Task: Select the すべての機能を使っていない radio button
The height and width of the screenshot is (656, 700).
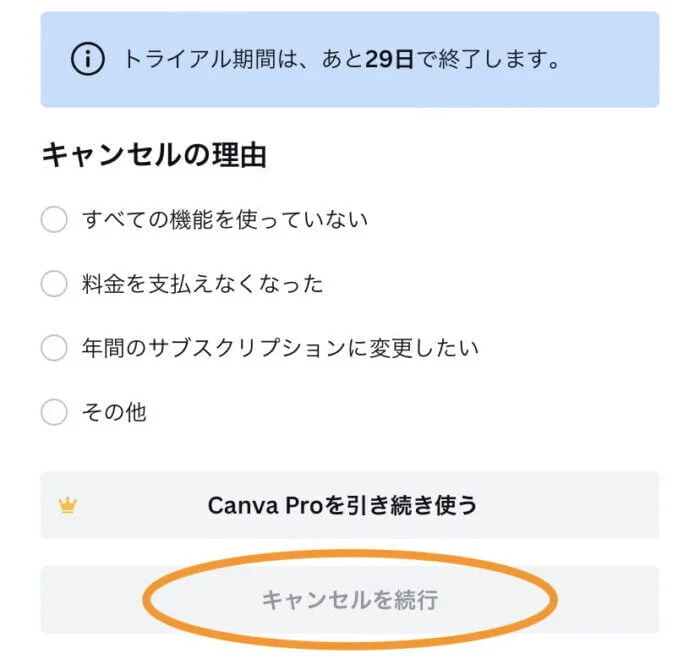Action: pos(54,220)
